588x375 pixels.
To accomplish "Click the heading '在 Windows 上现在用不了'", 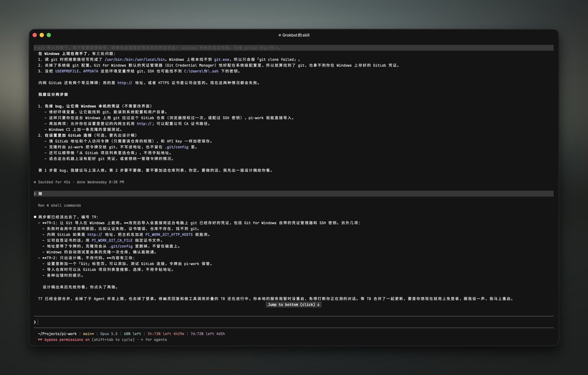I will click(x=62, y=53).
